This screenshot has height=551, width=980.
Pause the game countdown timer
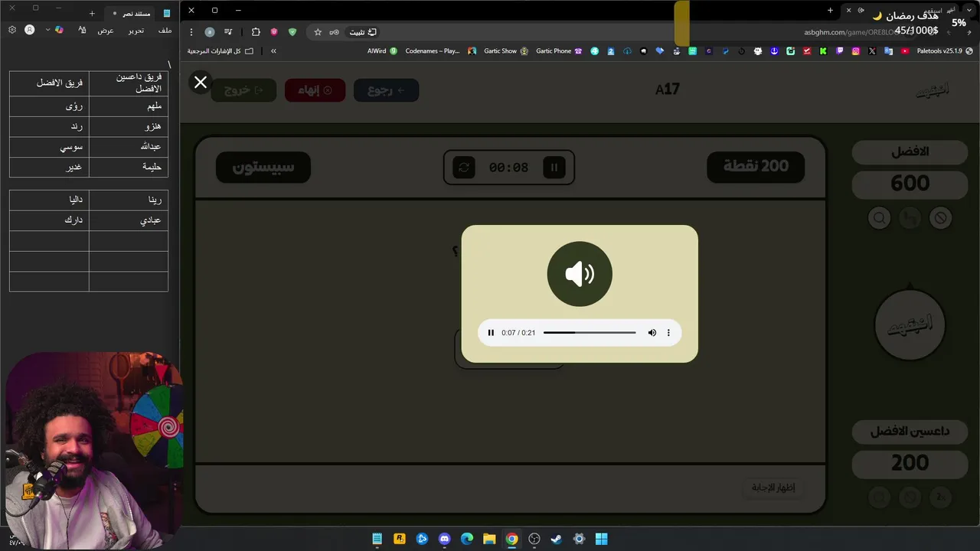pos(554,167)
